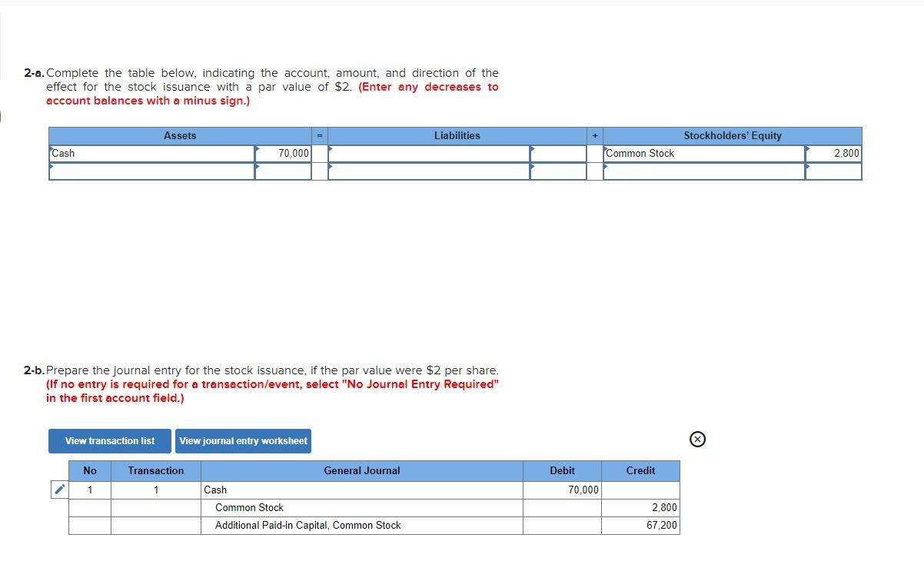Select the 67,200 credit amount cell
This screenshot has width=924, height=581.
[661, 525]
